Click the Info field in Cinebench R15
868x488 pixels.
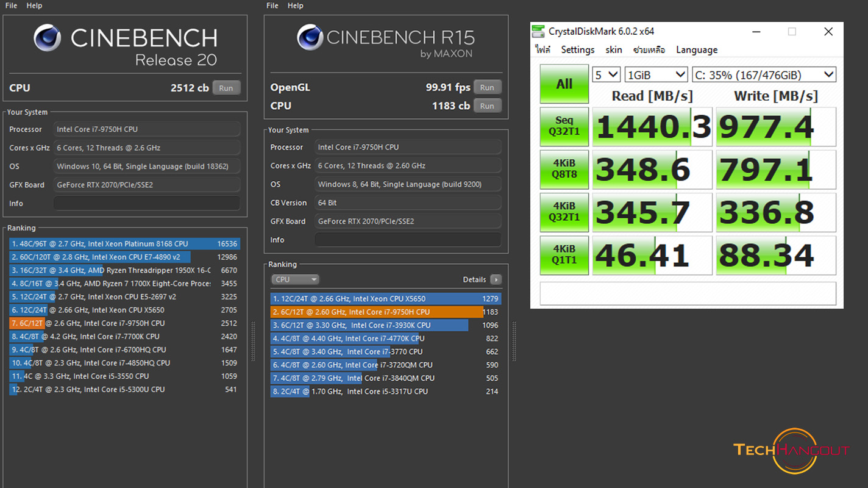(408, 240)
